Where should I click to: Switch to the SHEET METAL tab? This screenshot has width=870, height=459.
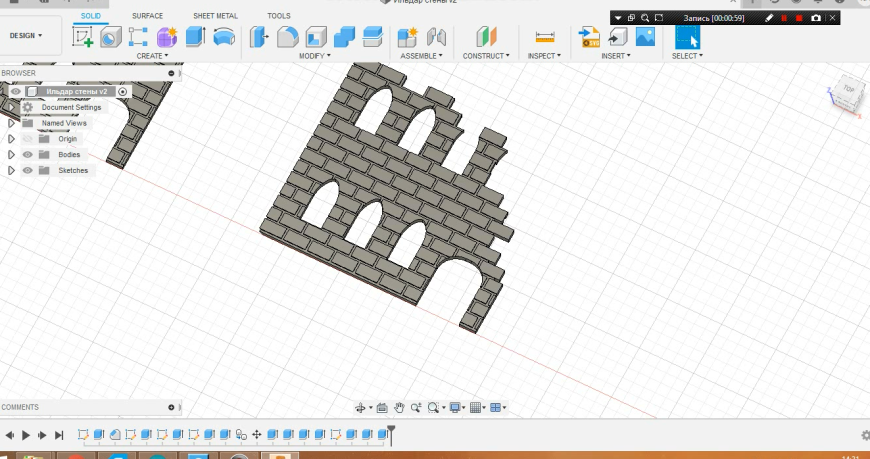(214, 16)
